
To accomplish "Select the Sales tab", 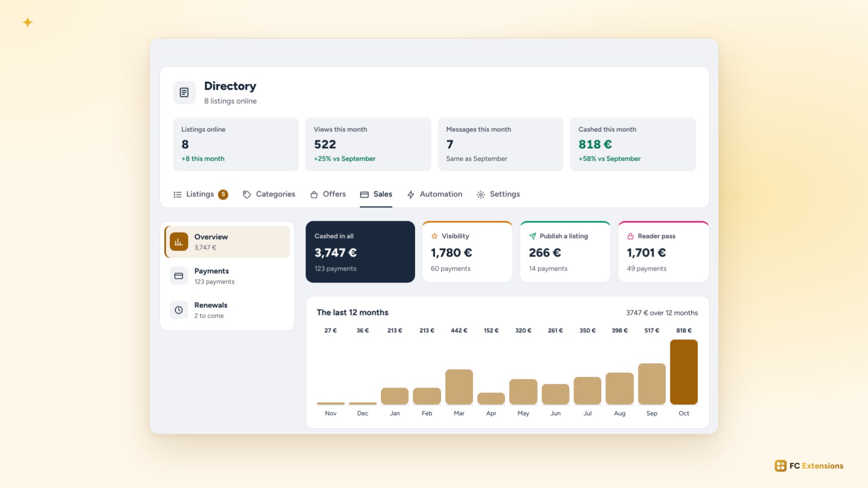I will tap(376, 194).
